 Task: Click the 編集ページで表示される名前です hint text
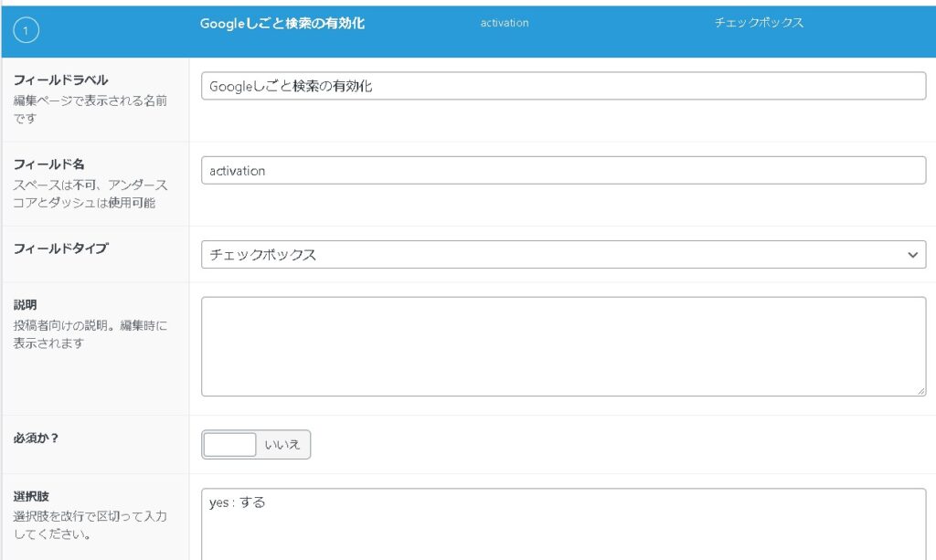click(x=90, y=110)
